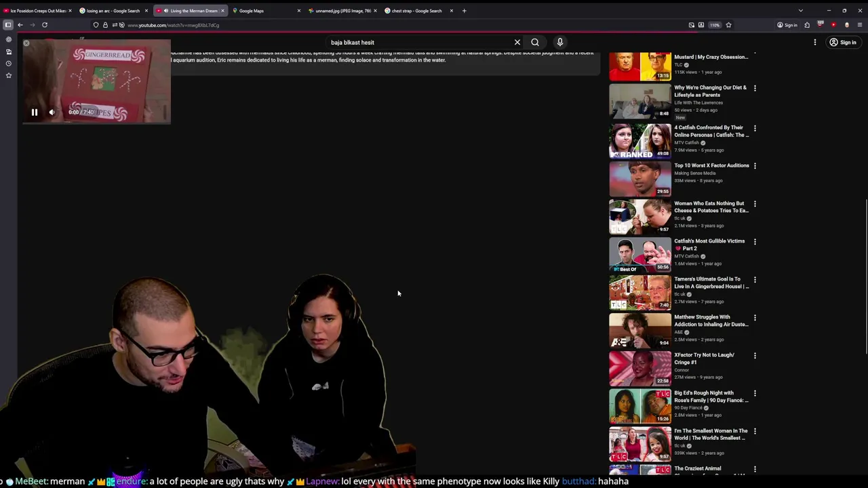Go back to the previous page

[x=20, y=25]
